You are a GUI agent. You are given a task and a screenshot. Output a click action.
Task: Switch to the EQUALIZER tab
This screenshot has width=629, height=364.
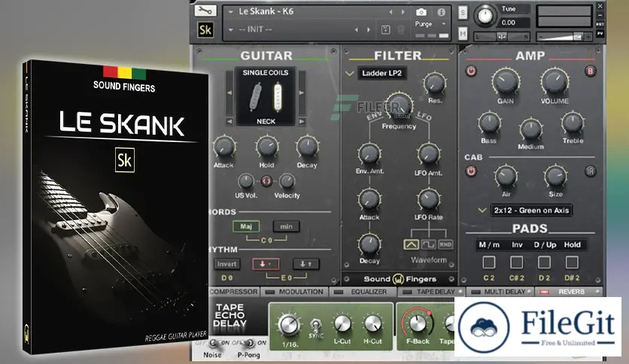(x=364, y=292)
